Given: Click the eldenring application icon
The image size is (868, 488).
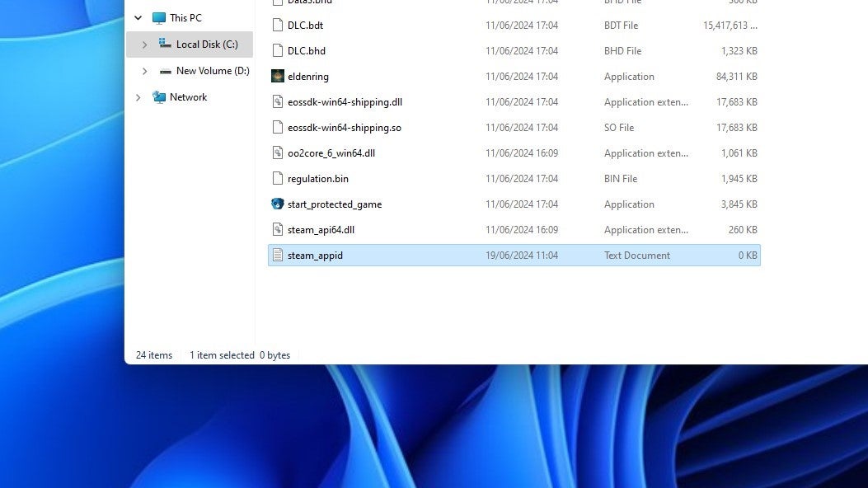Looking at the screenshot, I should click(x=277, y=76).
